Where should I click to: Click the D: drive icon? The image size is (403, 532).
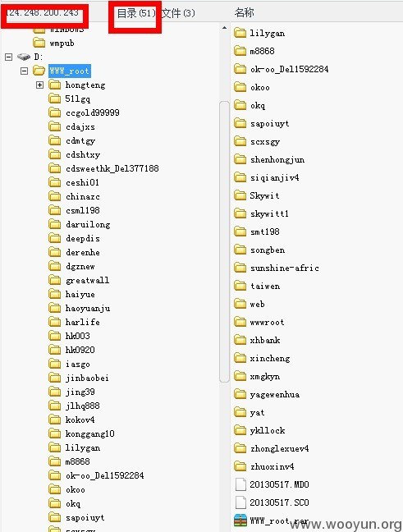click(x=24, y=57)
